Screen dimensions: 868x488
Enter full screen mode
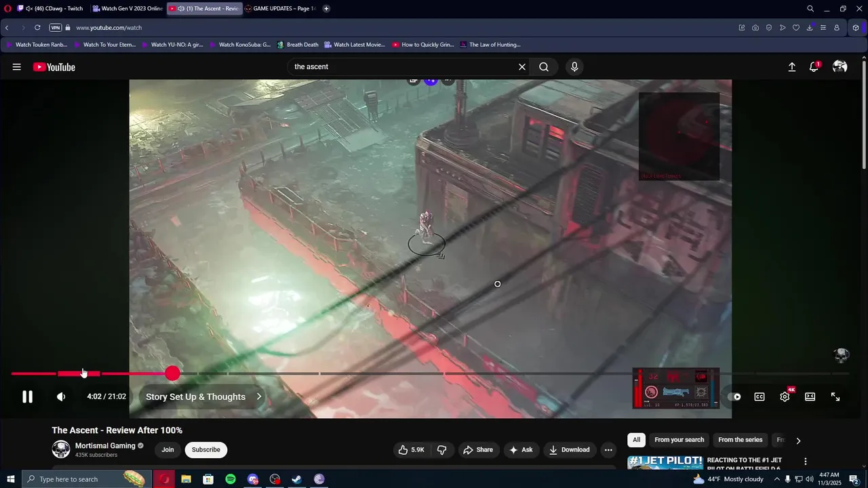coord(835,396)
